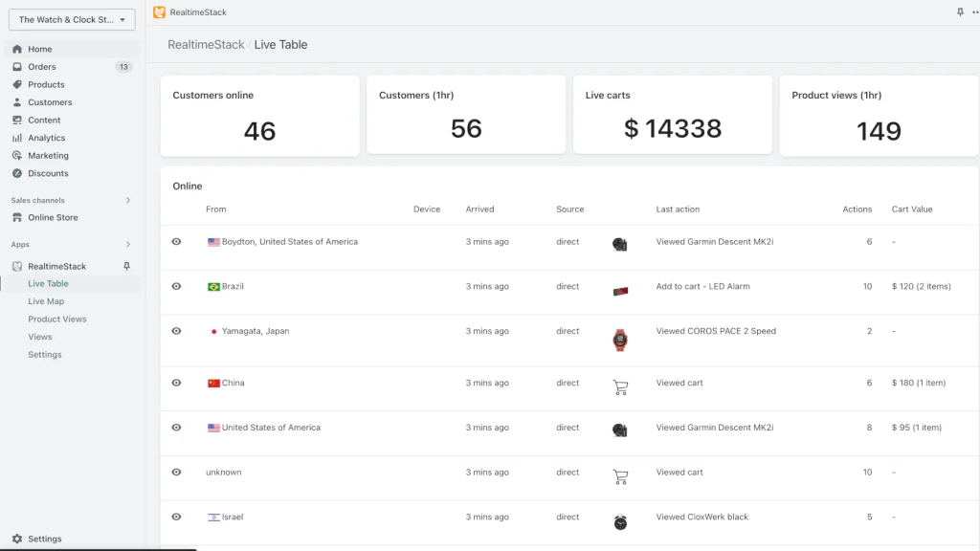The height and width of the screenshot is (551, 980).
Task: Click 'Viewed COROS PACE 2 Speed' text
Action: point(716,331)
